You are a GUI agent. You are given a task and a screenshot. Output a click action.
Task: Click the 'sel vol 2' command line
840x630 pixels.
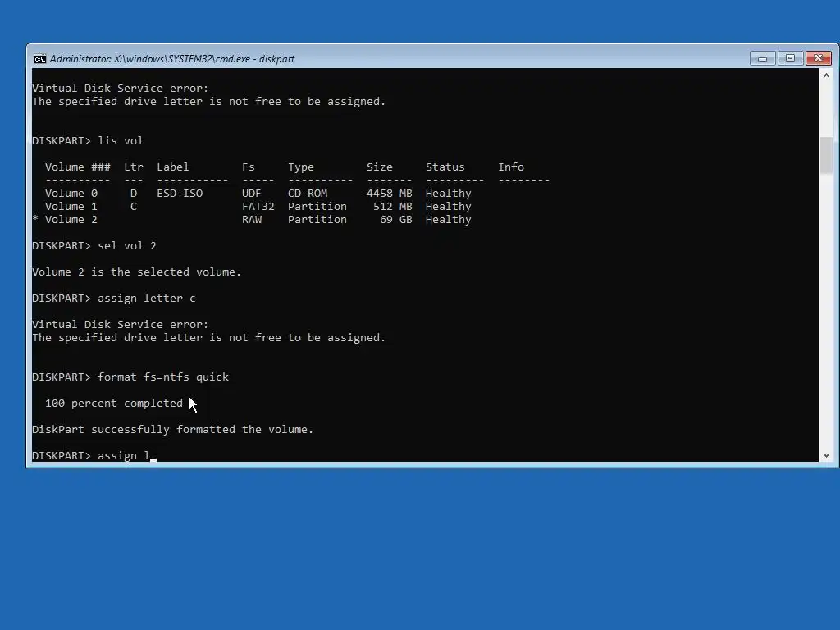point(94,245)
